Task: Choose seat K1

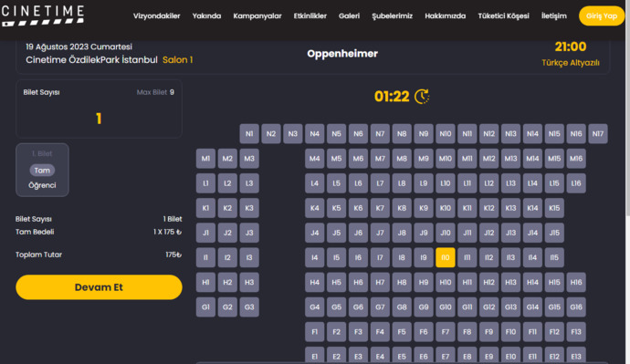Action: point(205,208)
